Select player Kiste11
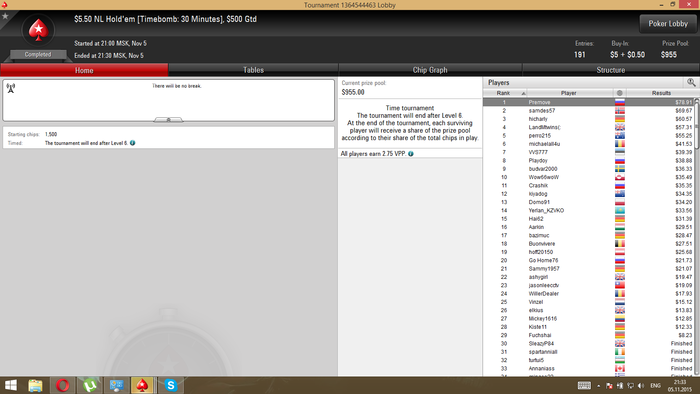 [x=588, y=327]
